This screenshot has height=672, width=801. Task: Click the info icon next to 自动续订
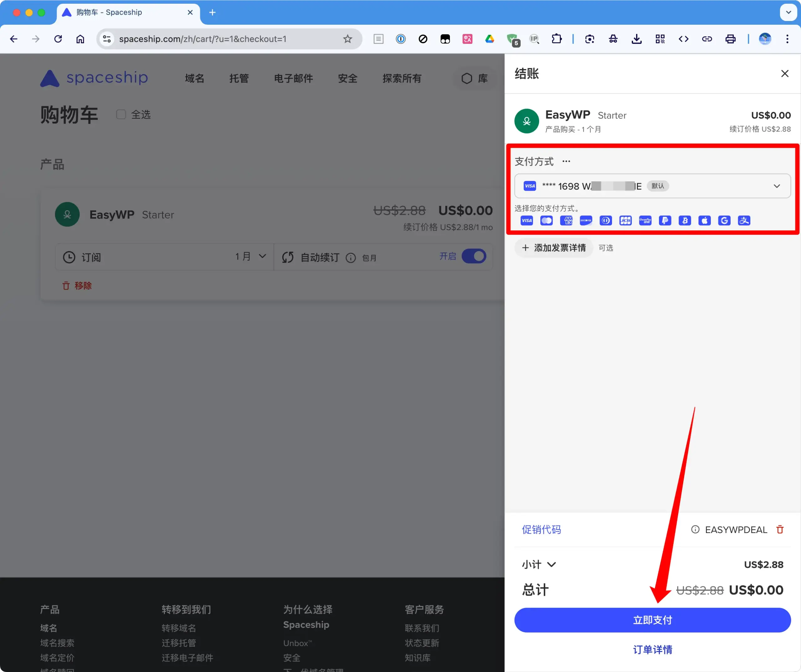point(351,258)
